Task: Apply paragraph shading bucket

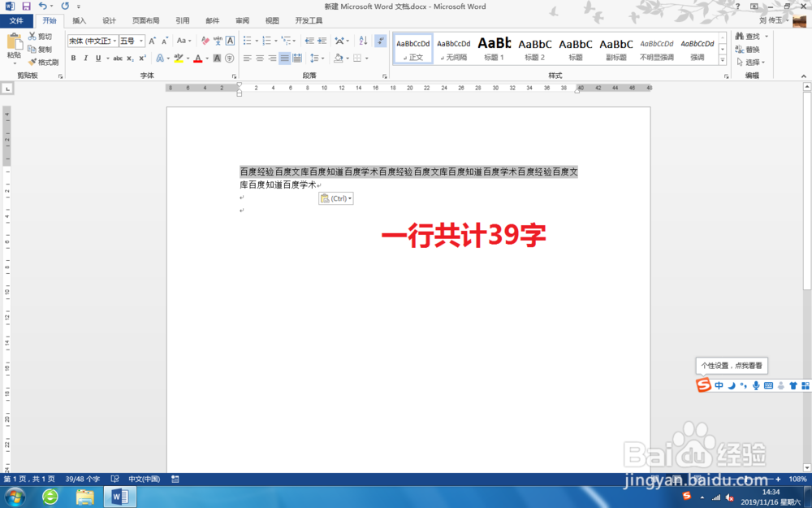Action: click(338, 58)
